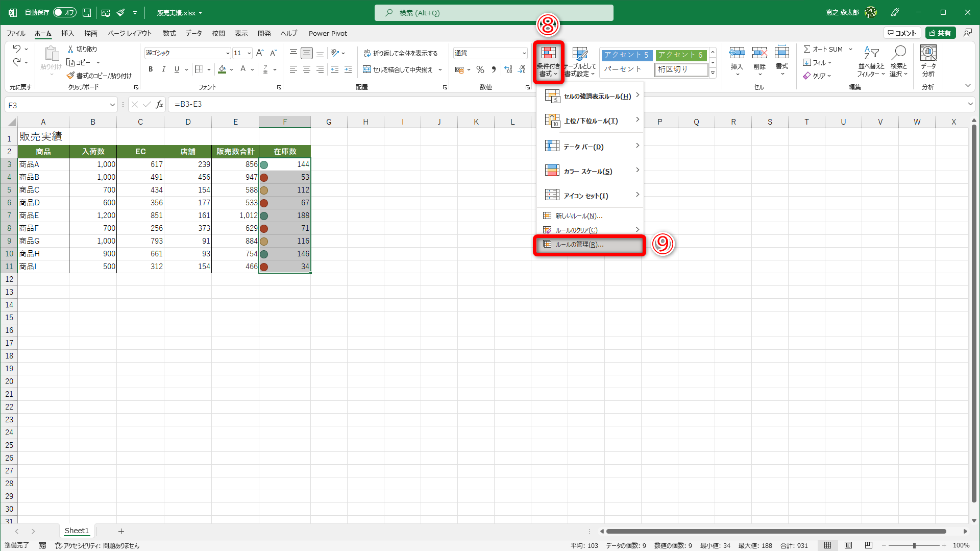Open the font size dropdown
The image size is (980, 551).
click(249, 53)
